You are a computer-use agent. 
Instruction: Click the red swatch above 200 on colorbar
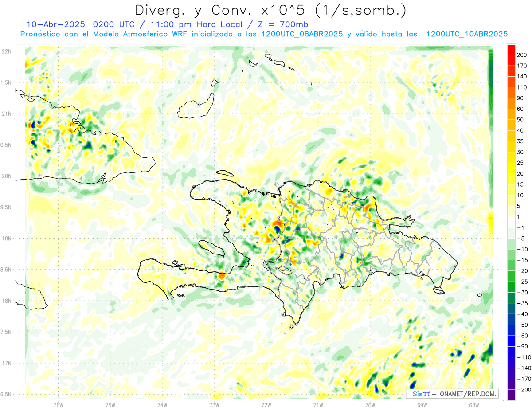pyautogui.click(x=511, y=49)
